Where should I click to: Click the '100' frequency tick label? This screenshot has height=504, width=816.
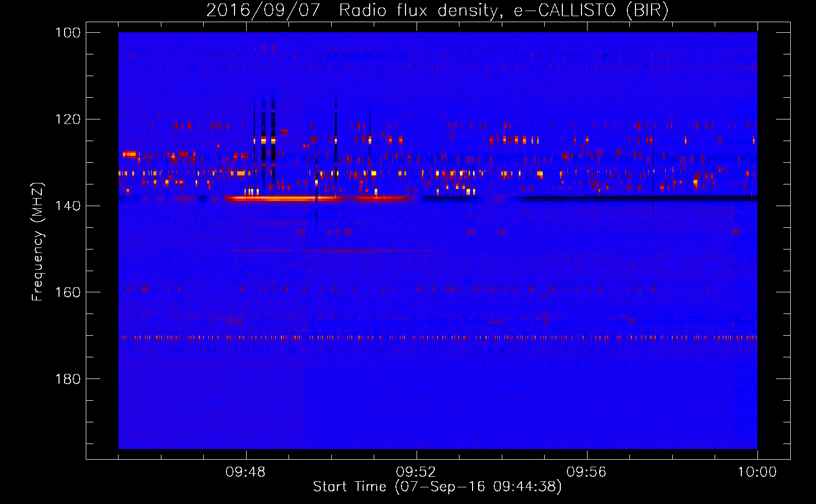click(x=68, y=33)
